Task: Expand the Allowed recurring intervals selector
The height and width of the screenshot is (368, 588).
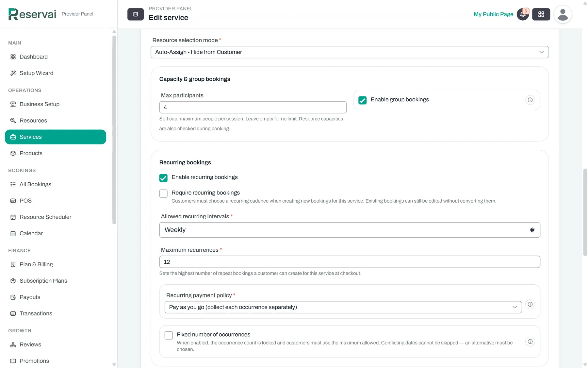Action: [x=350, y=230]
